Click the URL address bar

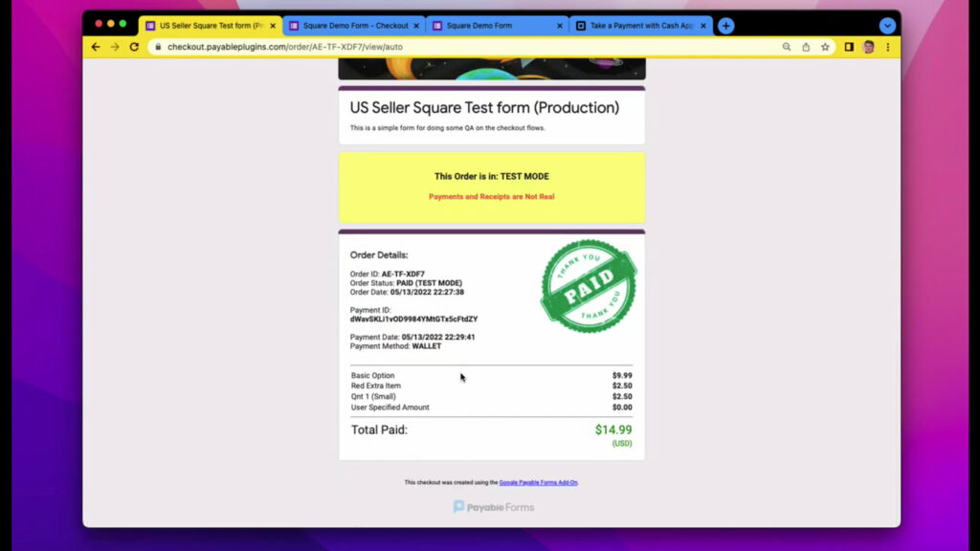click(x=459, y=47)
